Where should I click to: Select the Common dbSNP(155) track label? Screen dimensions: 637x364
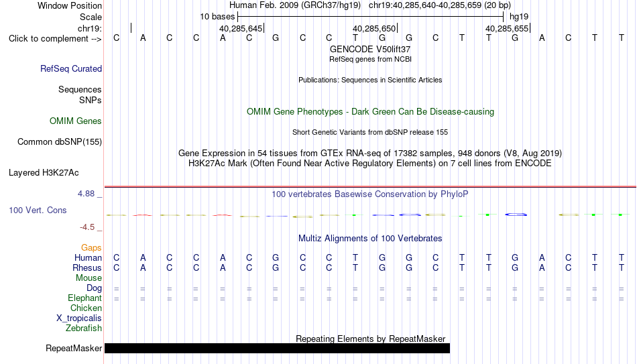point(60,142)
